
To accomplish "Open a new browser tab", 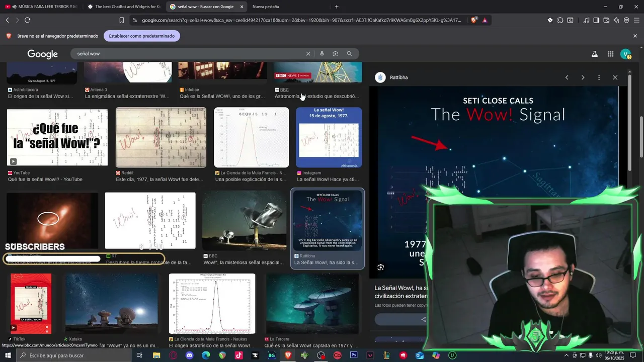I will click(x=337, y=7).
